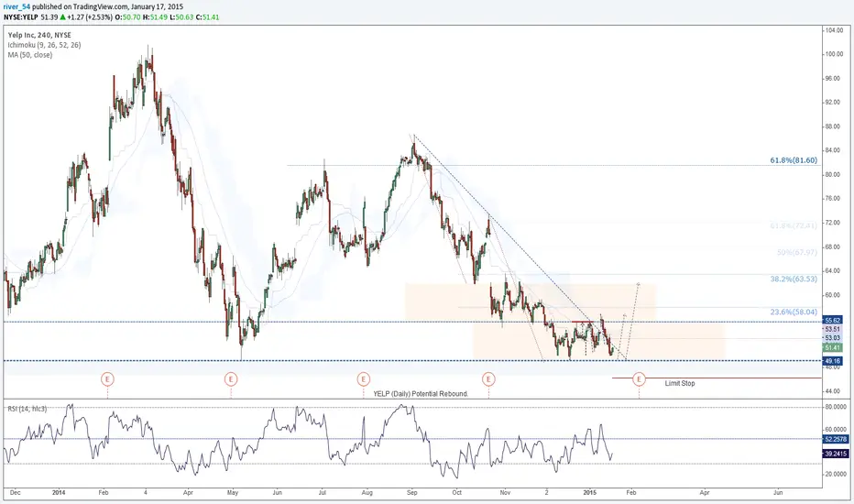Click the Aug label on time axis
Viewport: 854px width, 504px height.
pos(367,493)
